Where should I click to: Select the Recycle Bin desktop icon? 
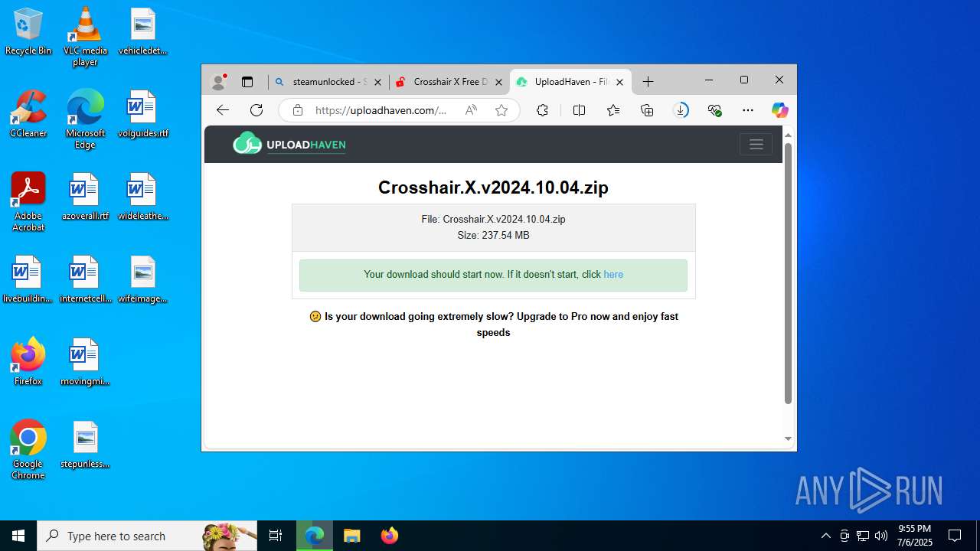[28, 32]
